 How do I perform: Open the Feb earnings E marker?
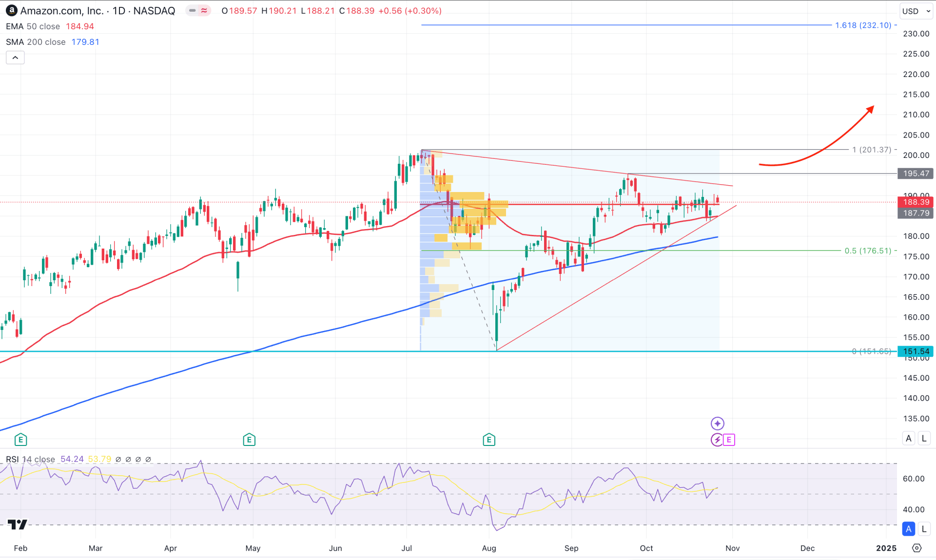point(20,440)
